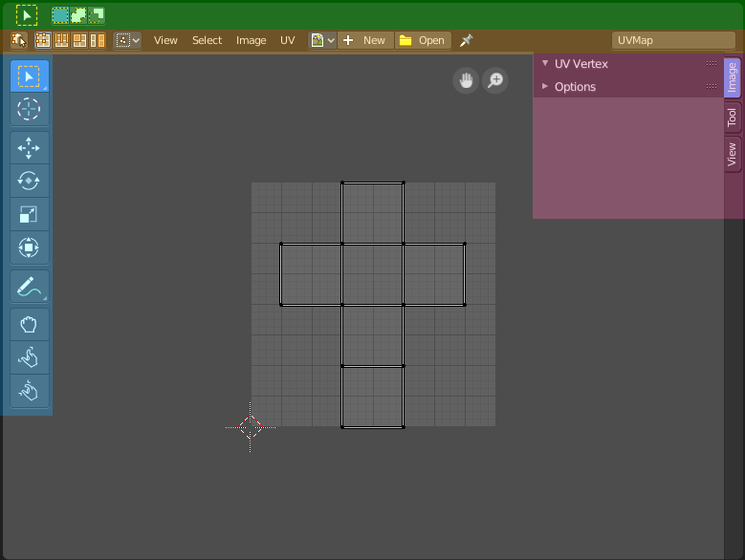This screenshot has height=560, width=745.
Task: Click the Open image button
Action: point(423,40)
